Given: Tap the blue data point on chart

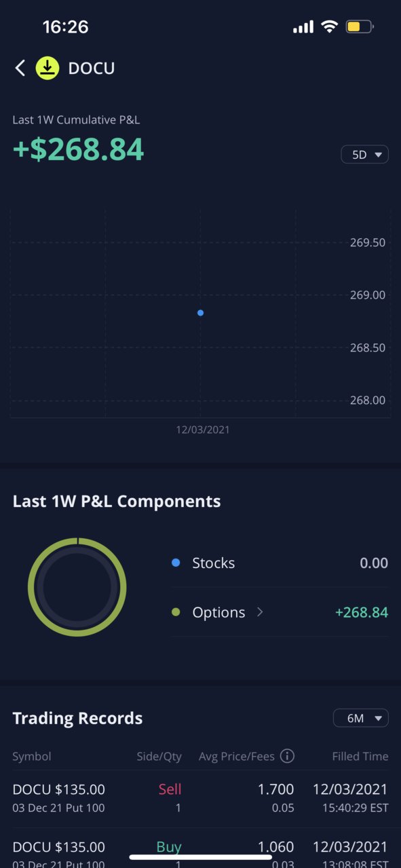Looking at the screenshot, I should point(200,313).
